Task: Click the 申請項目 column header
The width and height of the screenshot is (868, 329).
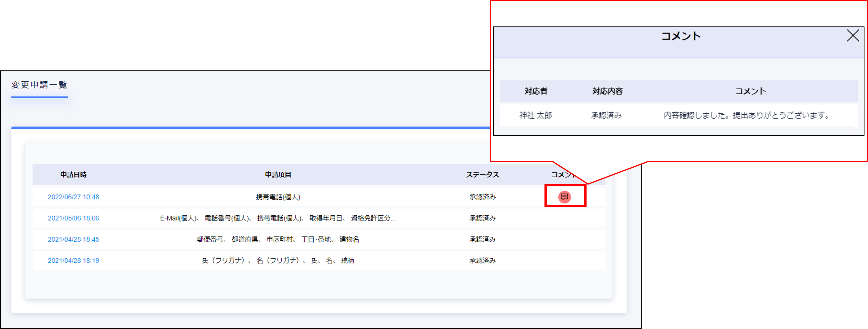Action: click(x=278, y=175)
